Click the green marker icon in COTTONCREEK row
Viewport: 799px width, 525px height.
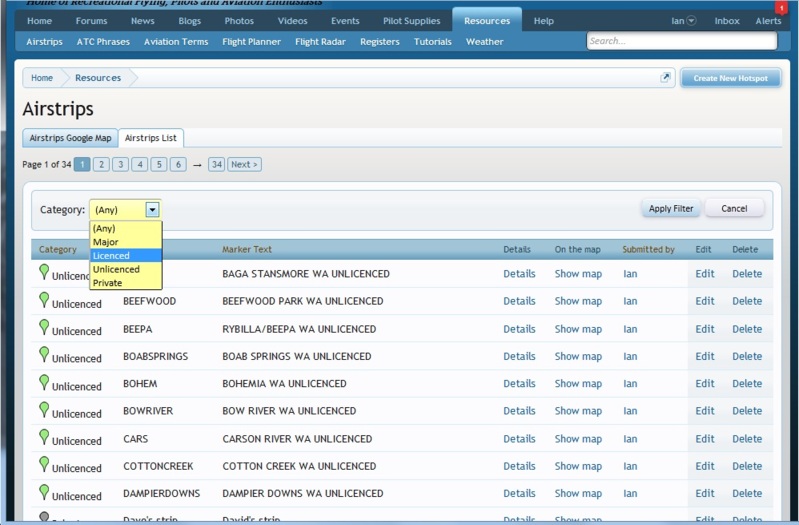point(44,464)
